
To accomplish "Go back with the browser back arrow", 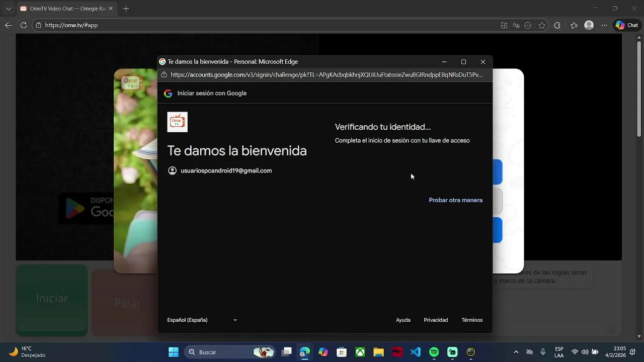I will (x=9, y=25).
